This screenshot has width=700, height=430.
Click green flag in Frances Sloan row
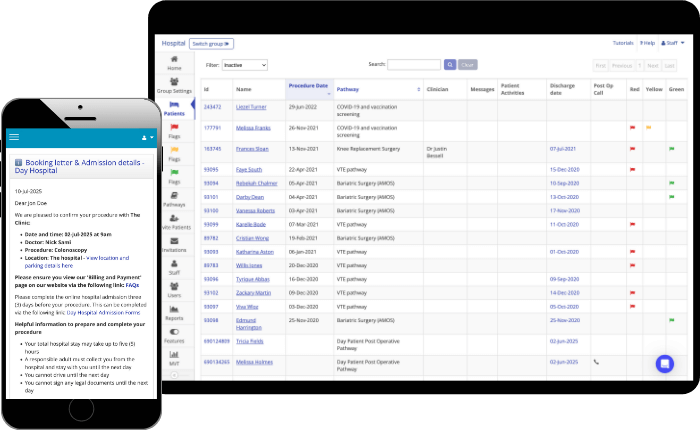671,149
